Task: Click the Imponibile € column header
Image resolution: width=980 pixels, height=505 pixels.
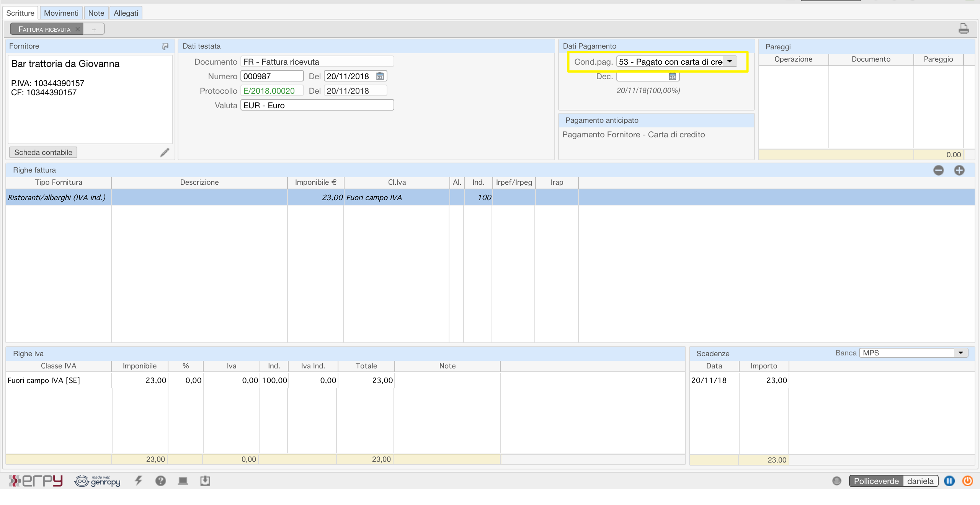Action: tap(315, 182)
